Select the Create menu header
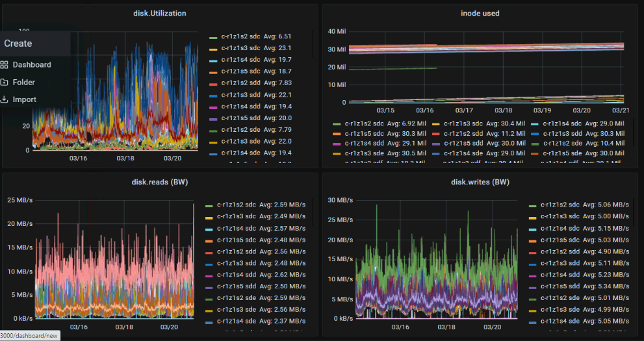644x341 pixels. click(18, 44)
